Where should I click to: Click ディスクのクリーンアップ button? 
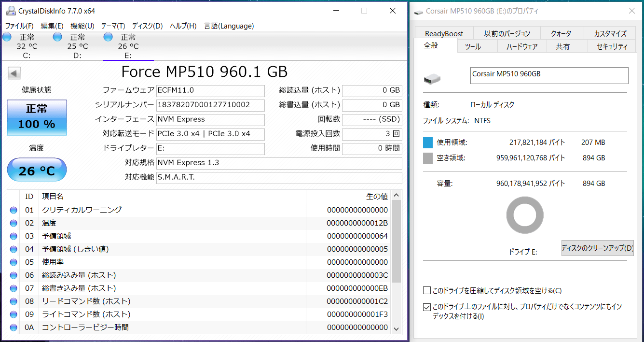(597, 248)
